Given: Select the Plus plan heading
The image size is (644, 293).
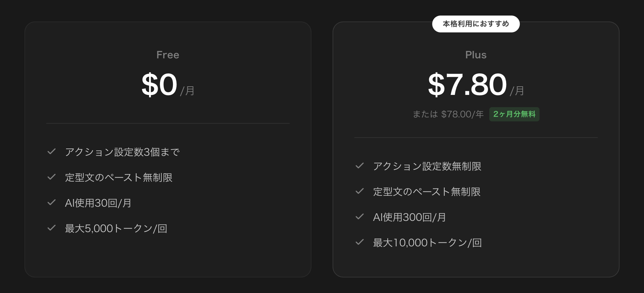Looking at the screenshot, I should click(476, 55).
